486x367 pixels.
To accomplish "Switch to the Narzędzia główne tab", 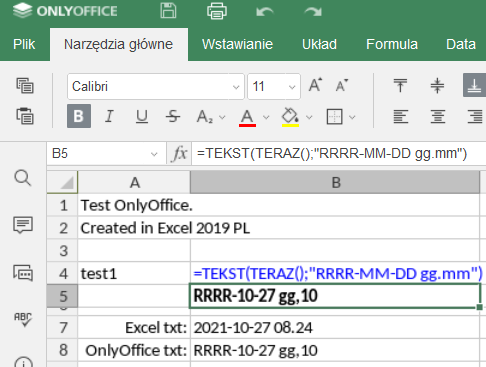I will 119,44.
